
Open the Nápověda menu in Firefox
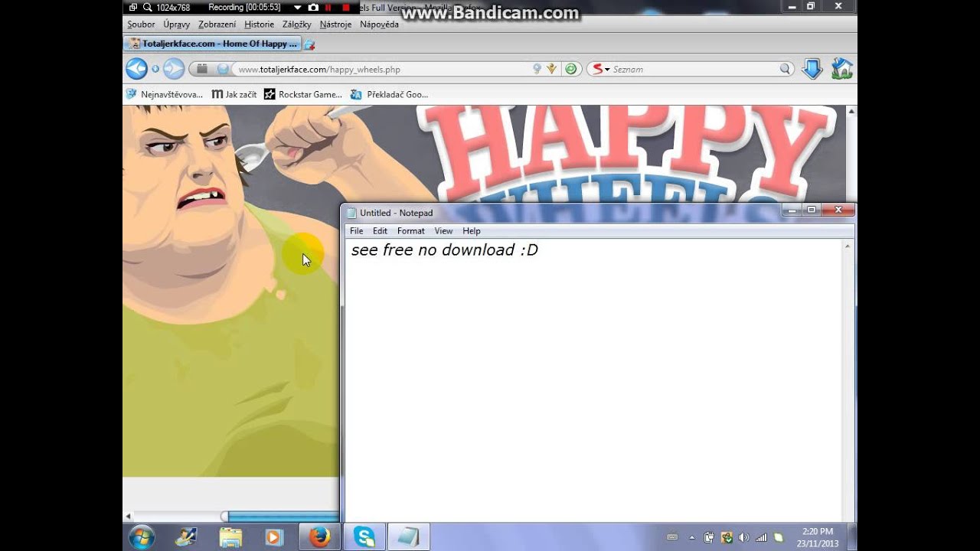(x=380, y=24)
